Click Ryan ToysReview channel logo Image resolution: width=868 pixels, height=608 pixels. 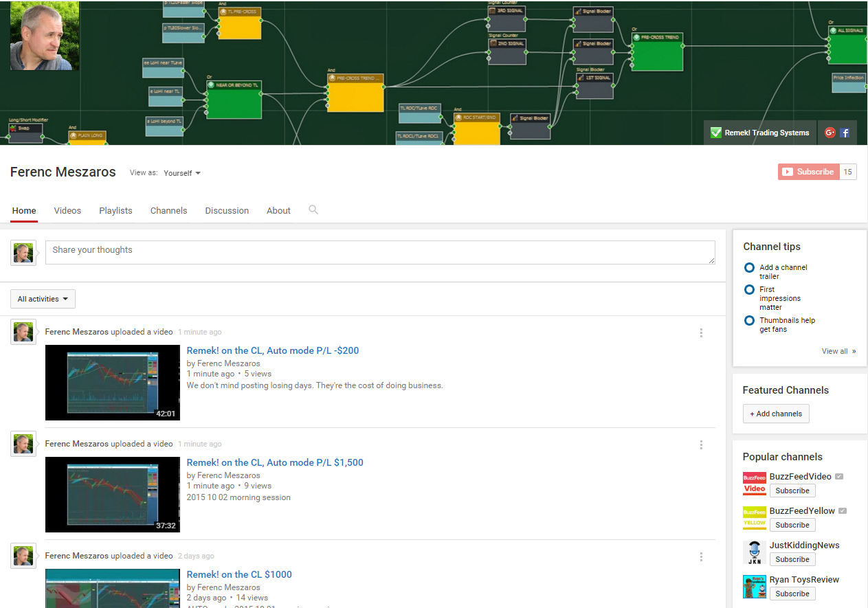pos(754,586)
